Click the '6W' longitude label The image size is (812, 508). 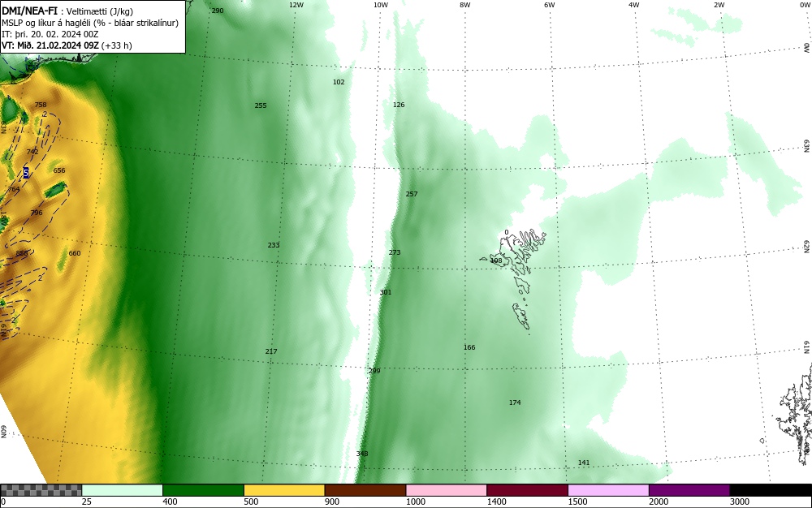pyautogui.click(x=550, y=5)
